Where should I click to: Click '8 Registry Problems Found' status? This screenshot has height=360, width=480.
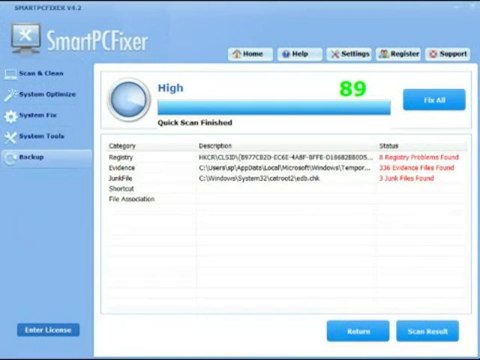coord(419,157)
